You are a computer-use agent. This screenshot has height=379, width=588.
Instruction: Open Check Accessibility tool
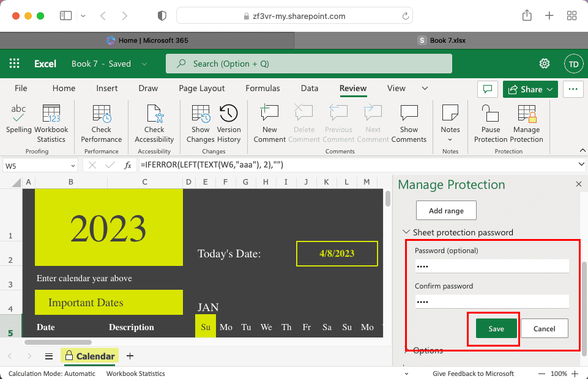[x=154, y=119]
